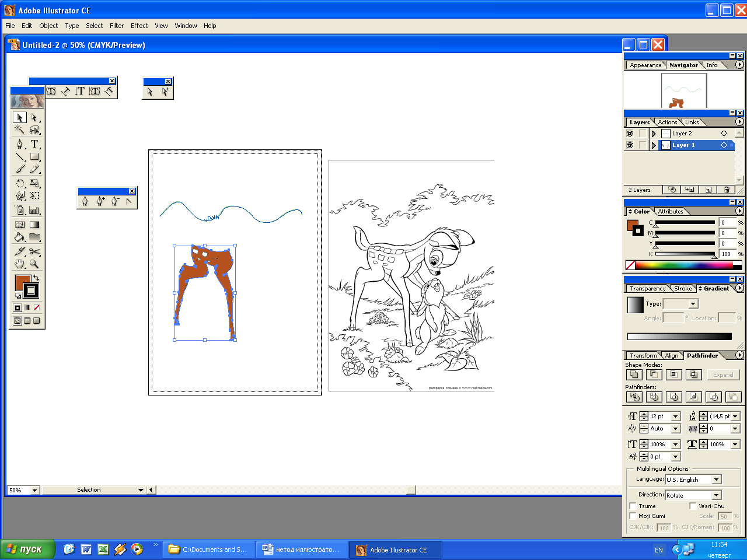
Task: Open the font size 12 pt dropdown
Action: click(676, 416)
